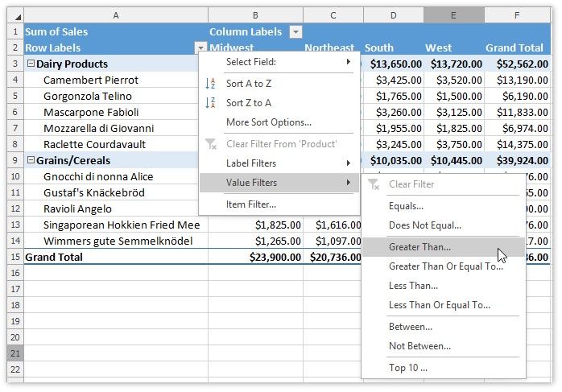
Task: Choose Greater Than... value filter
Action: [x=419, y=247]
